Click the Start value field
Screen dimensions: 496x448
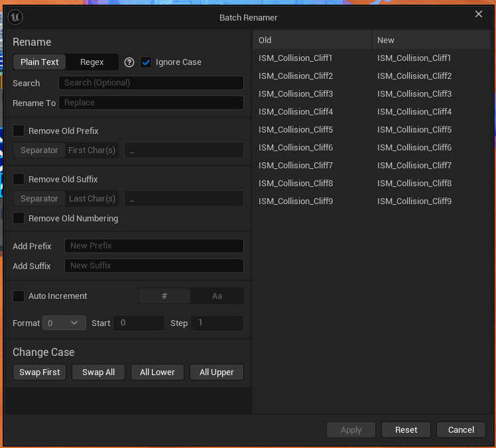139,323
